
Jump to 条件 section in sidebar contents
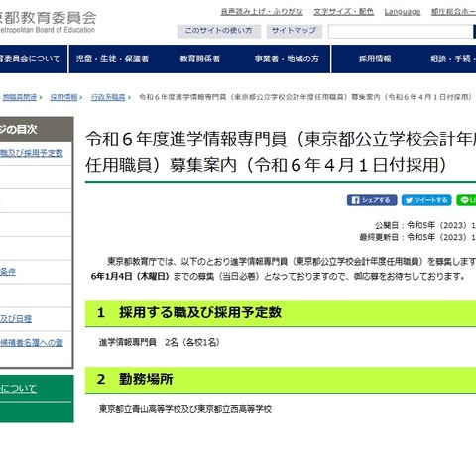(8, 272)
